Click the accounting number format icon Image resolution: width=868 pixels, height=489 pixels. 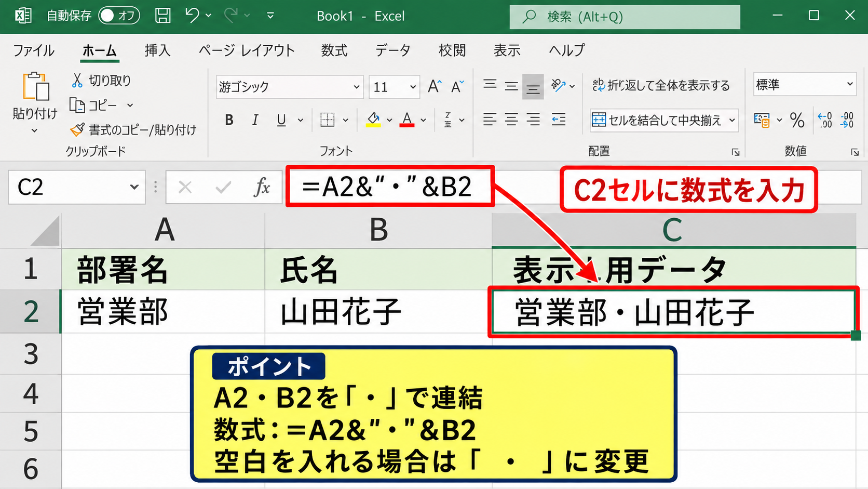(762, 120)
